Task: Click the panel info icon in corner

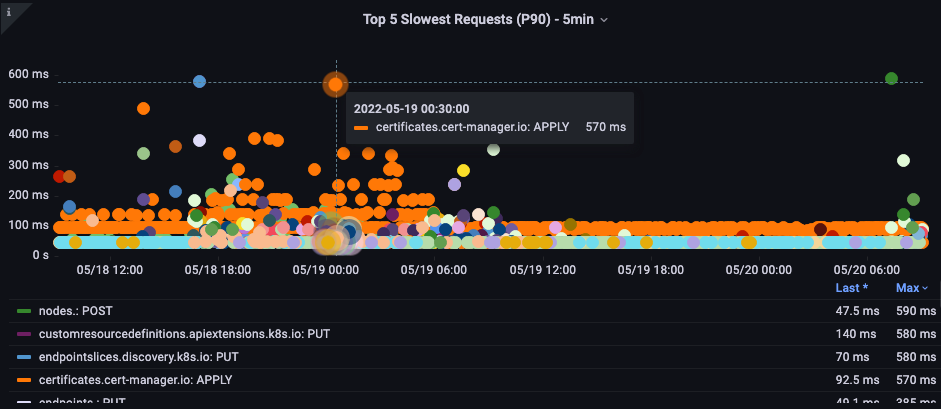Action: (9, 12)
